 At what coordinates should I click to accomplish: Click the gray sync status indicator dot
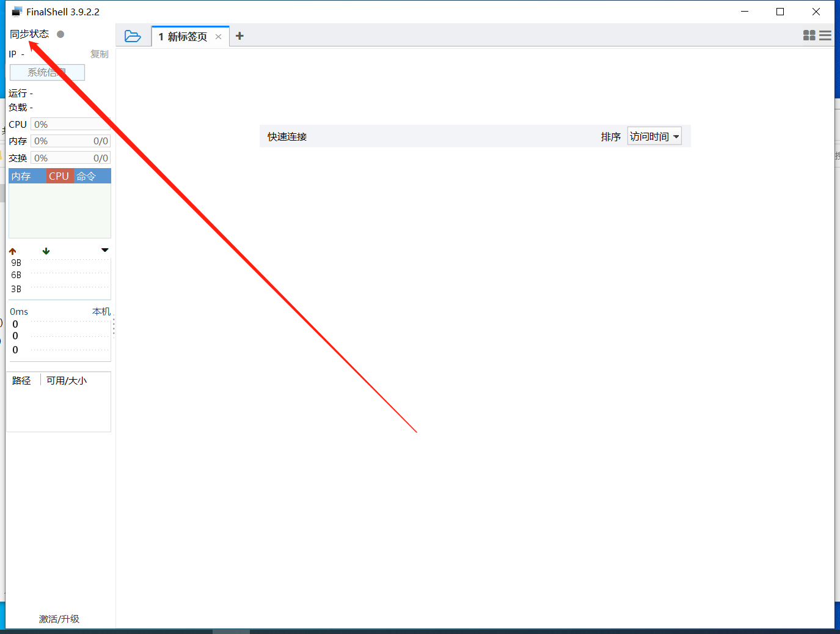point(59,34)
